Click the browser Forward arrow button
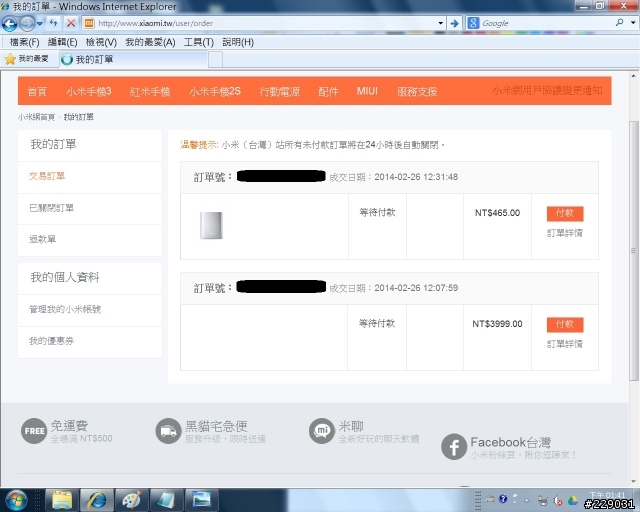The image size is (640, 512). pos(27,24)
